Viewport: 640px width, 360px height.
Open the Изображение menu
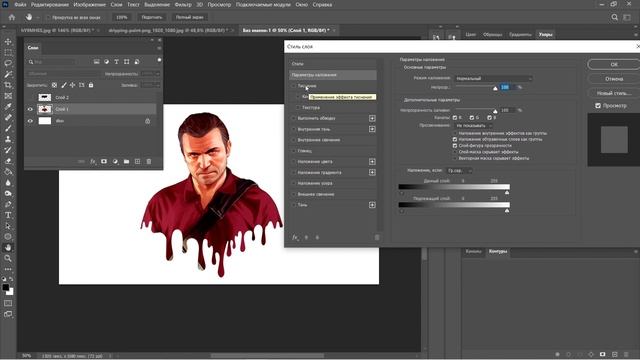click(90, 5)
